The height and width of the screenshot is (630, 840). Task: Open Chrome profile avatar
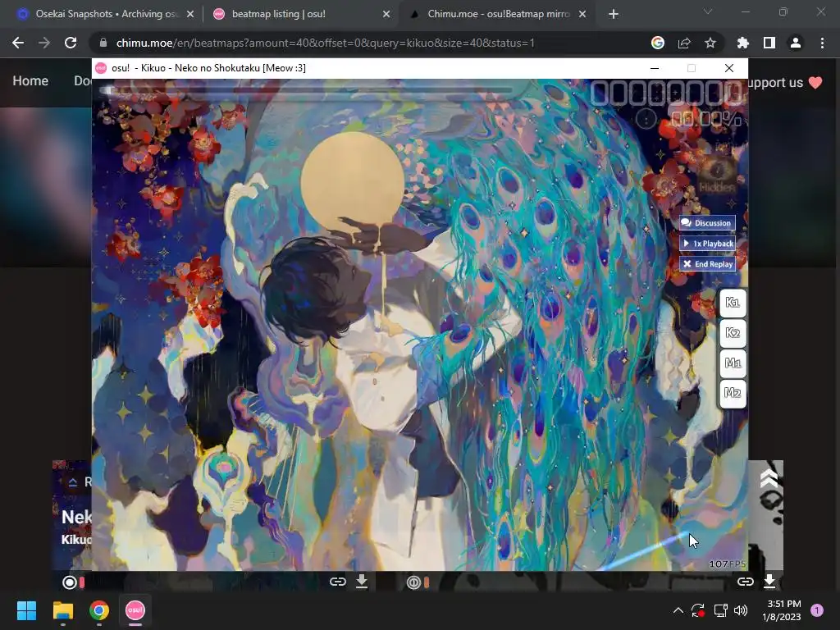coord(796,43)
